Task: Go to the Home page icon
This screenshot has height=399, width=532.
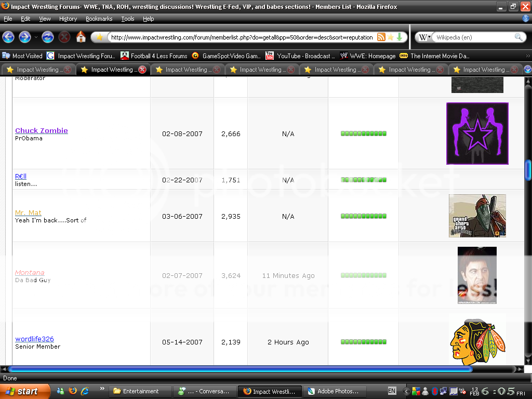Action: [x=81, y=37]
